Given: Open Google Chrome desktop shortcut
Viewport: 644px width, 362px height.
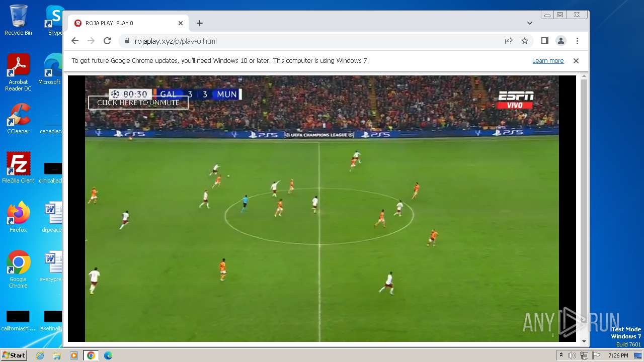Looking at the screenshot, I should (x=18, y=269).
